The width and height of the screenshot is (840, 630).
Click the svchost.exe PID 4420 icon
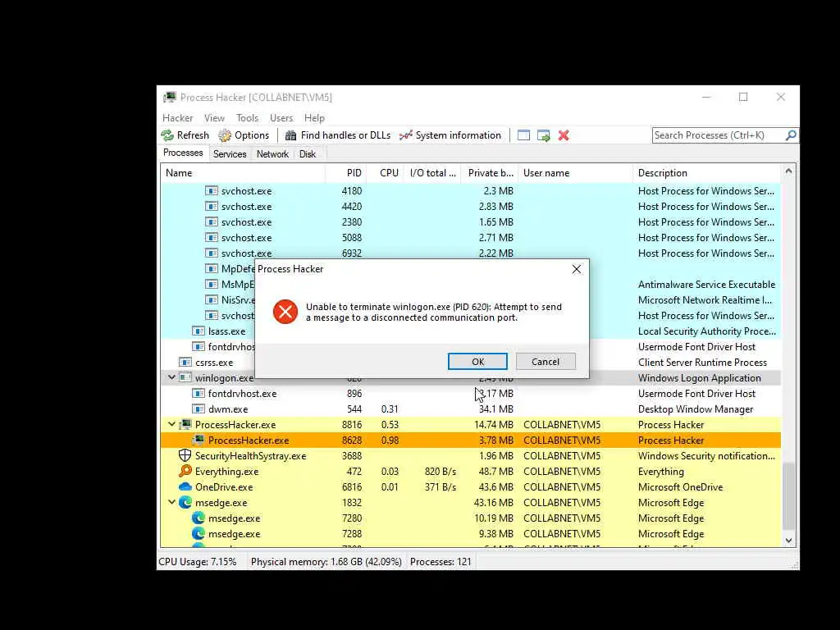pos(212,206)
